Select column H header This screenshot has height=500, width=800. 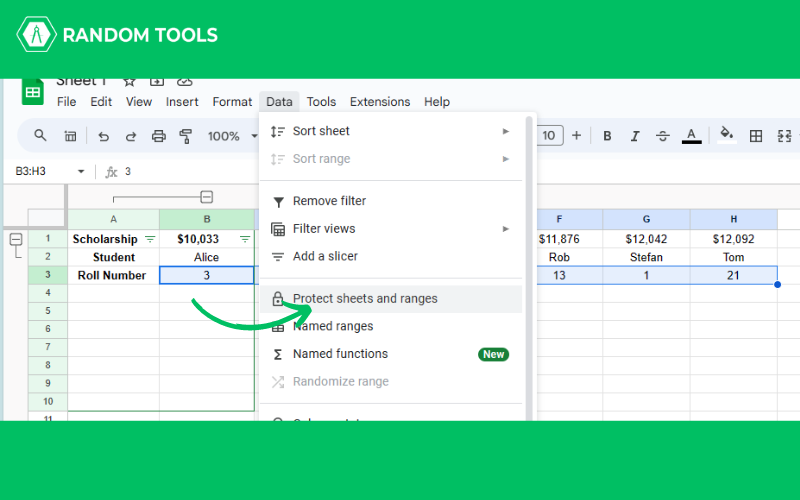734,219
